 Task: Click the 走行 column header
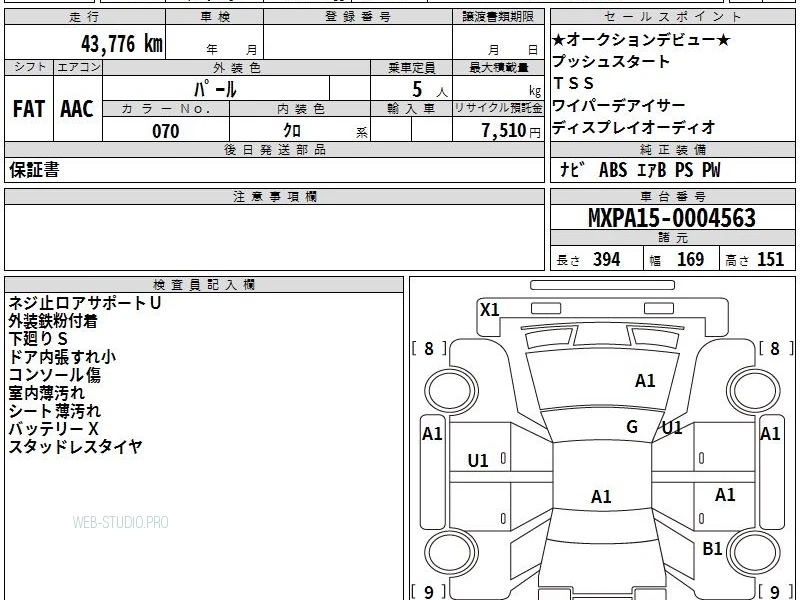85,17
